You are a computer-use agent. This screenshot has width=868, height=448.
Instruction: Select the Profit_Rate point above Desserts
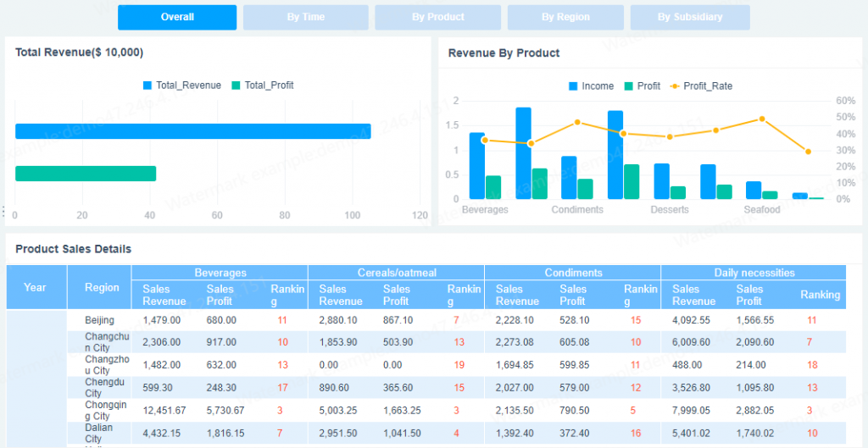pos(670,136)
